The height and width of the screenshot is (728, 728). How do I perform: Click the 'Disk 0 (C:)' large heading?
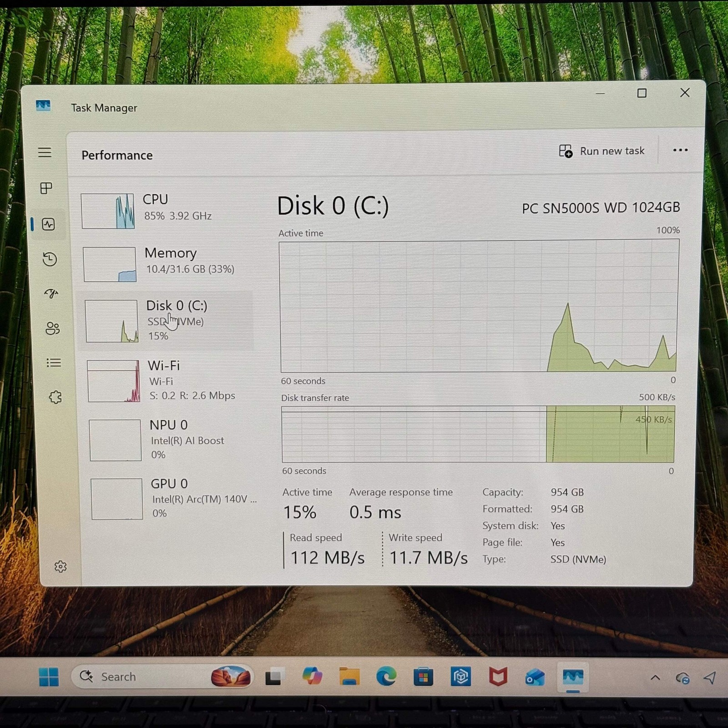pos(333,206)
